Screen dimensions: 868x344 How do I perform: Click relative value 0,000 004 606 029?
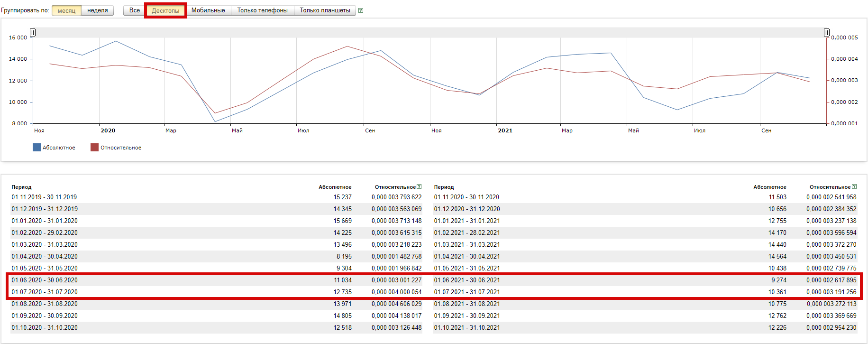coord(396,304)
